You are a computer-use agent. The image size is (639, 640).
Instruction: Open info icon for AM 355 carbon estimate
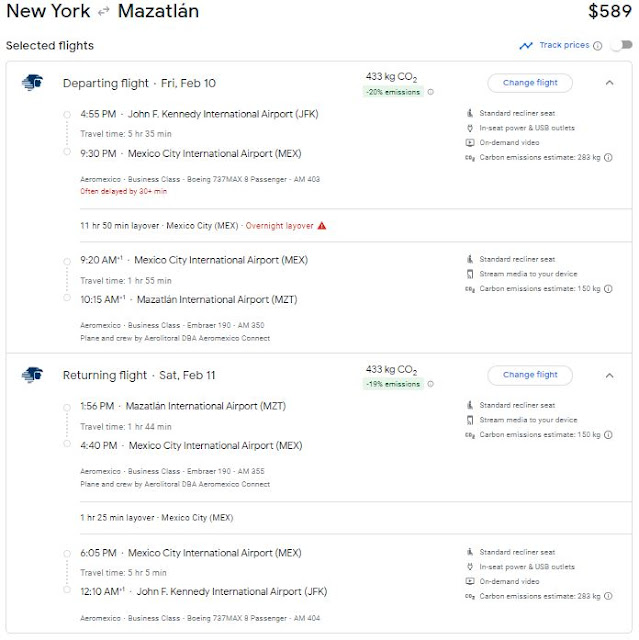click(x=608, y=435)
